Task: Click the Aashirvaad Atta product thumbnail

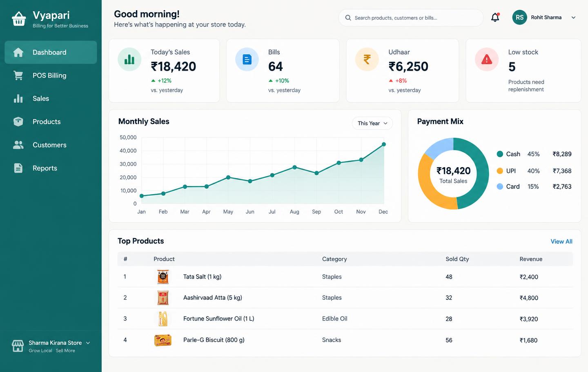Action: pos(163,298)
